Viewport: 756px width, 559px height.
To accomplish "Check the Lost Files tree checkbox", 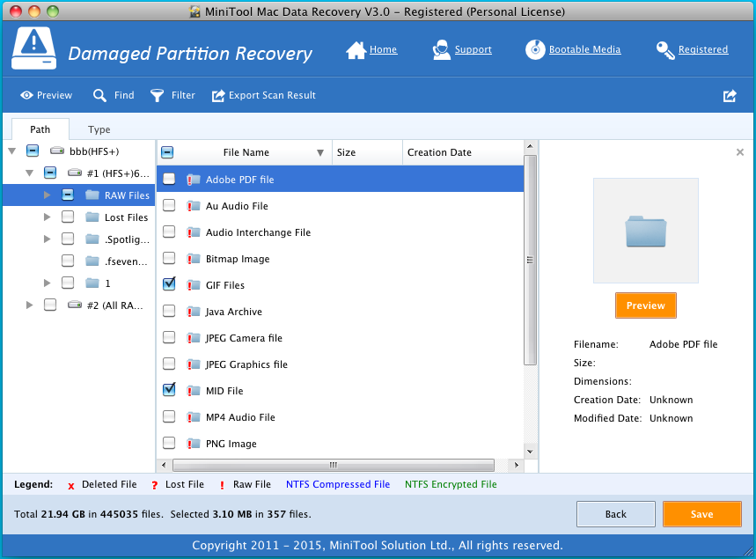I will pos(68,217).
